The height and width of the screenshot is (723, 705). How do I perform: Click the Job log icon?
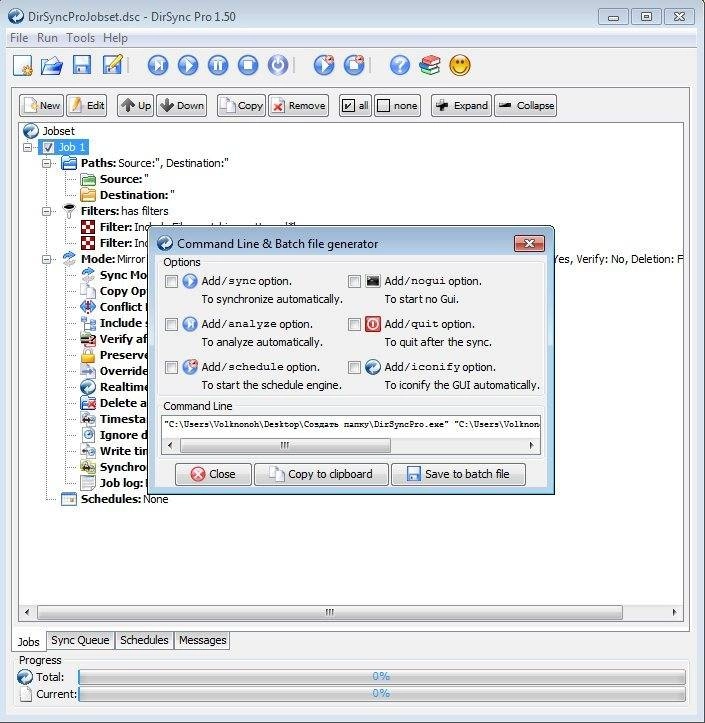tap(88, 483)
